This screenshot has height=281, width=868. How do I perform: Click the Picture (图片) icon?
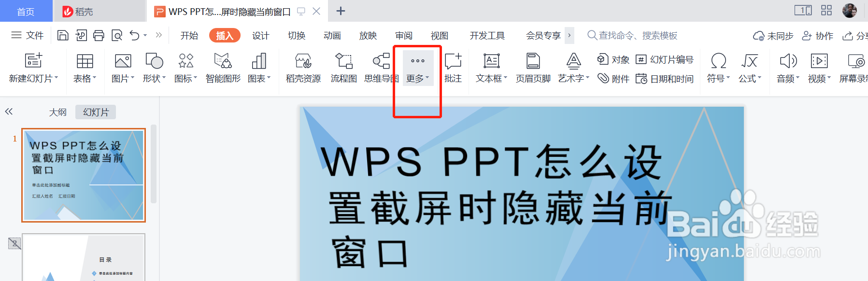[x=123, y=61]
